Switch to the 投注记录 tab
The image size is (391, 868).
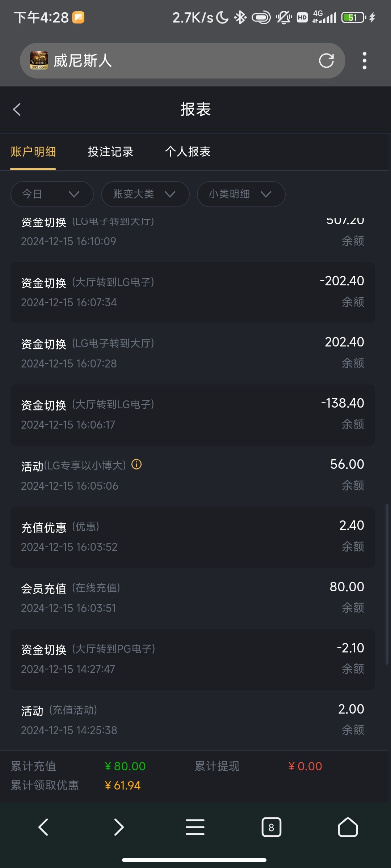coord(110,152)
